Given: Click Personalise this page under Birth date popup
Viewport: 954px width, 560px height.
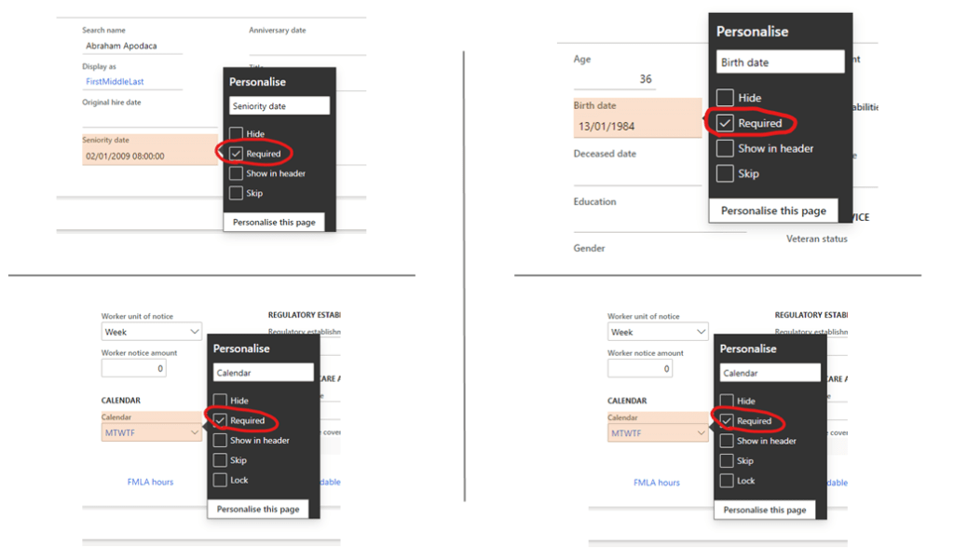Looking at the screenshot, I should (773, 211).
